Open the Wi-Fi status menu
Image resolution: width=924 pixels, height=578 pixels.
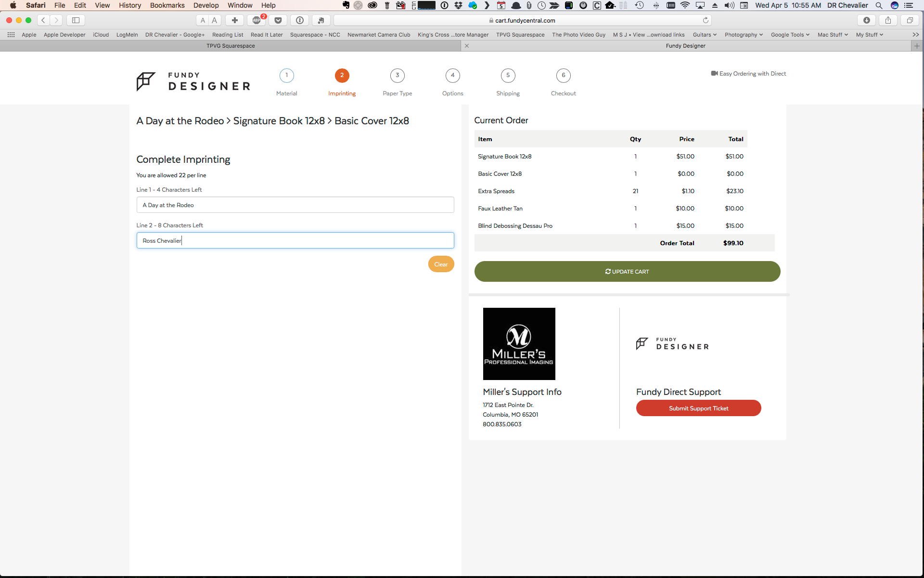click(x=685, y=5)
